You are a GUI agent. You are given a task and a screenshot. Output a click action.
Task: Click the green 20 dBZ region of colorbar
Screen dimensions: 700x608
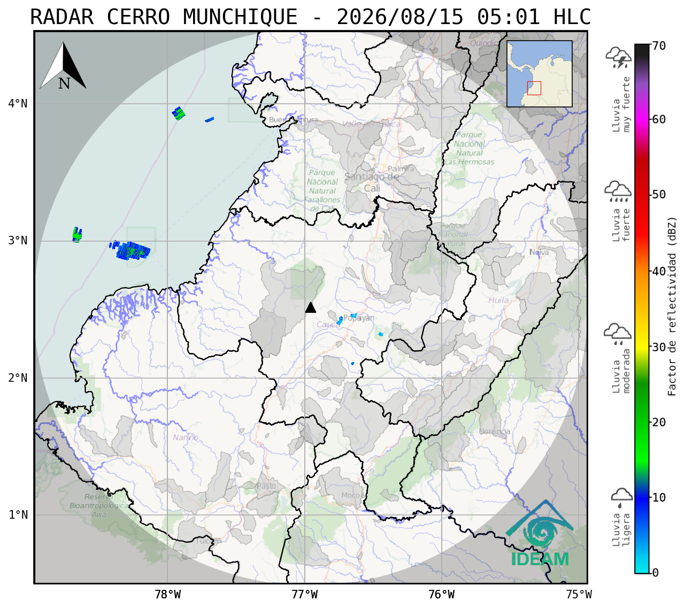coord(642,422)
